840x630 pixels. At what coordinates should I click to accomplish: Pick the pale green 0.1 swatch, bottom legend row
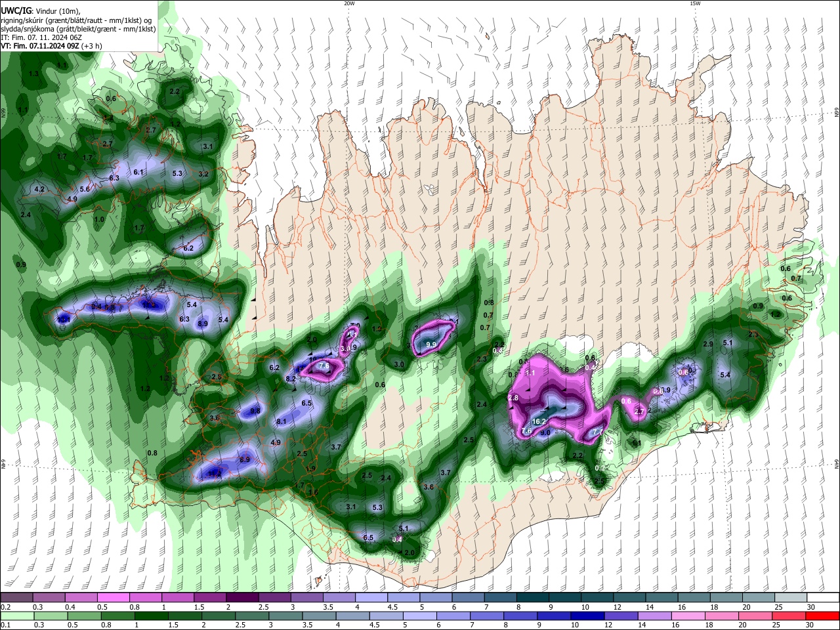pos(16,616)
